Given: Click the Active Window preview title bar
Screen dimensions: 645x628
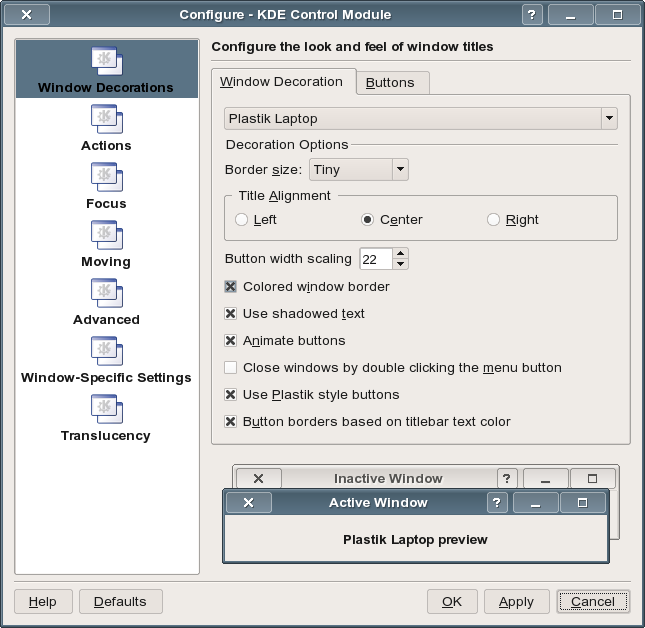Looking at the screenshot, I should pyautogui.click(x=378, y=503).
